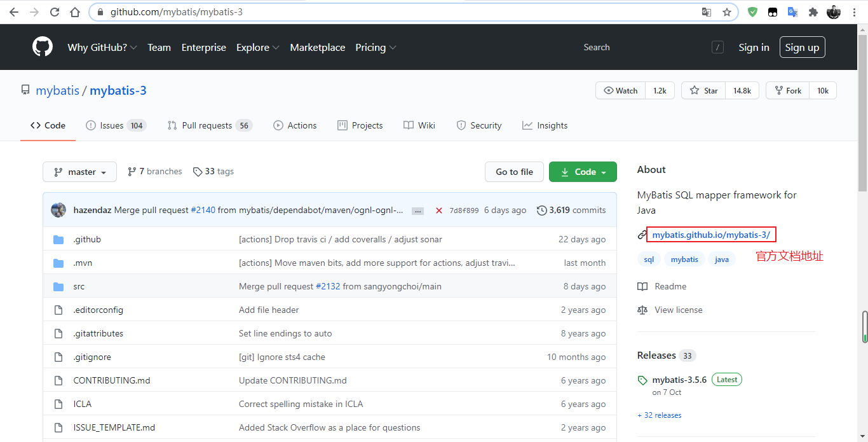
Task: Click the browser back arrow
Action: click(14, 12)
